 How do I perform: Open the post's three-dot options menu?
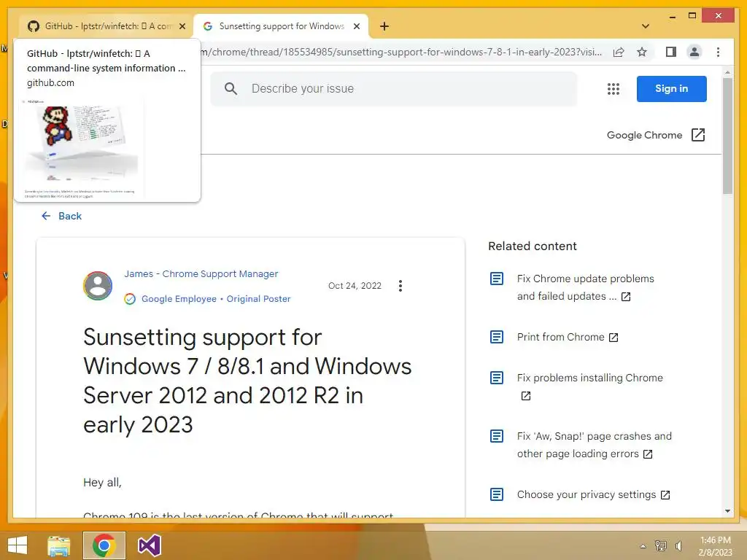tap(400, 286)
